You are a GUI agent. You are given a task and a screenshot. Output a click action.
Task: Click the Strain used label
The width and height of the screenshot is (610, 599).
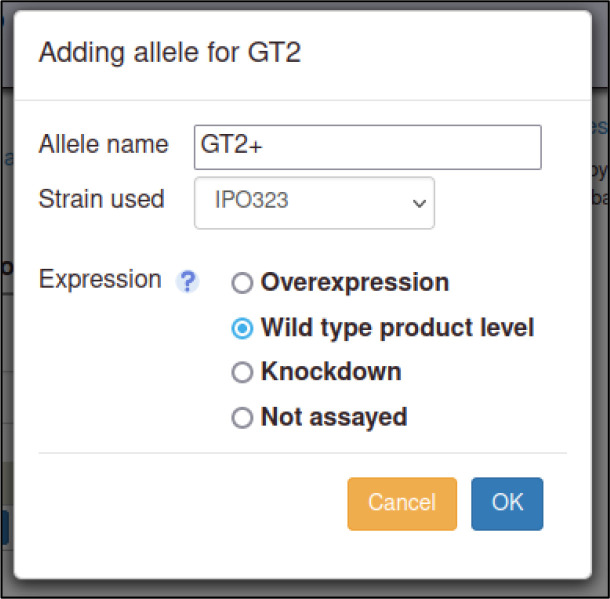[102, 199]
